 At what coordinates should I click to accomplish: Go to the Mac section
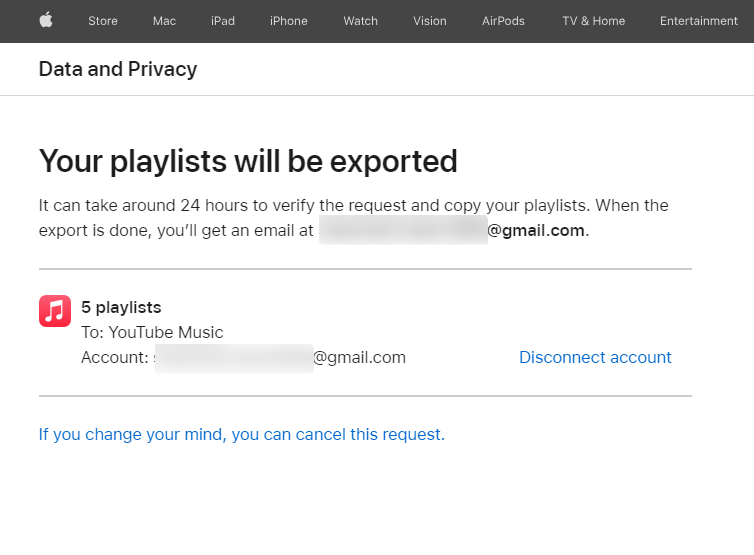164,21
